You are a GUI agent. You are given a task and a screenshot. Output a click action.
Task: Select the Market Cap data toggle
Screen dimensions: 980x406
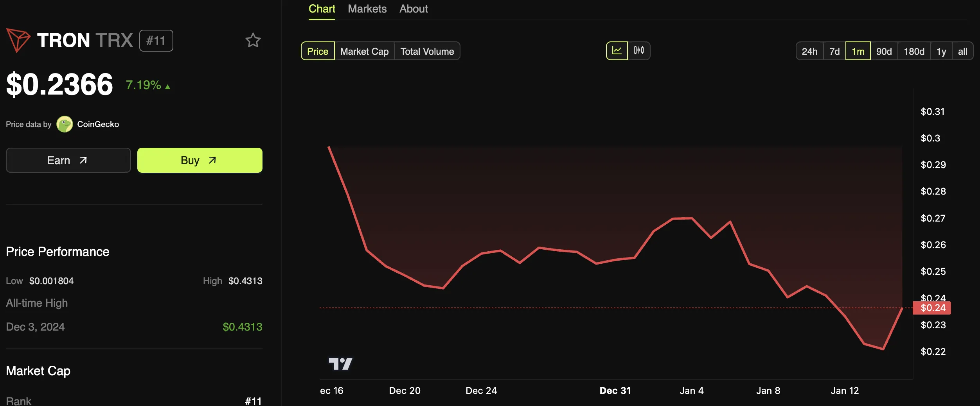pyautogui.click(x=364, y=51)
